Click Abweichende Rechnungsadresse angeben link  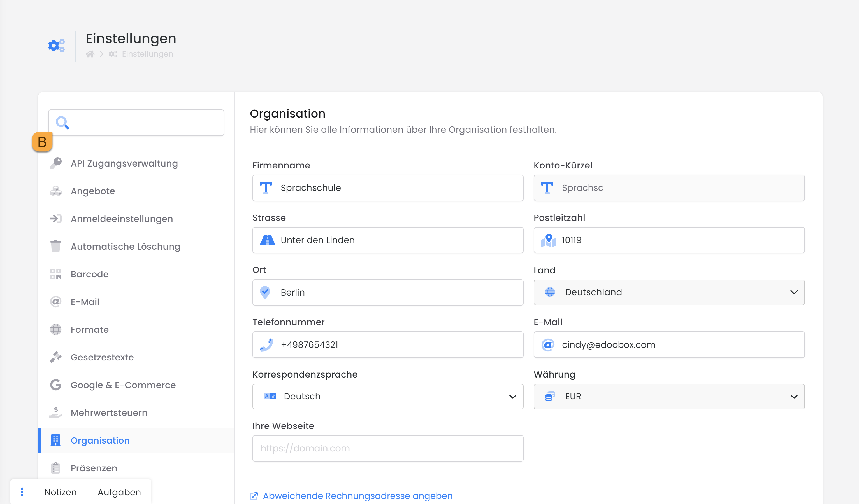tap(357, 496)
